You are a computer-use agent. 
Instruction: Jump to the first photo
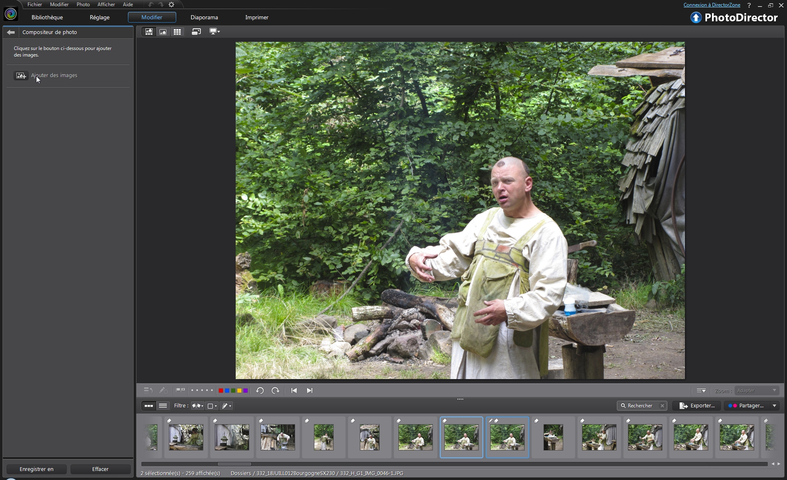coord(294,390)
